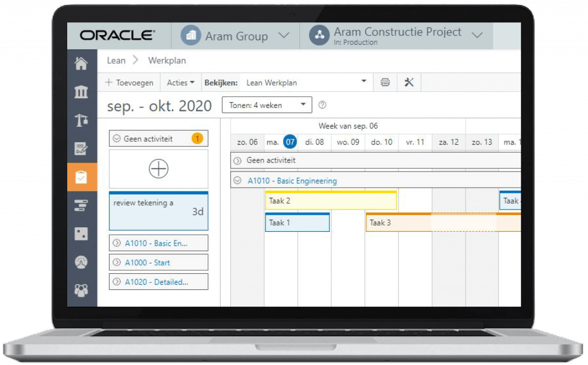Open the dice risk sidebar icon

[82, 234]
